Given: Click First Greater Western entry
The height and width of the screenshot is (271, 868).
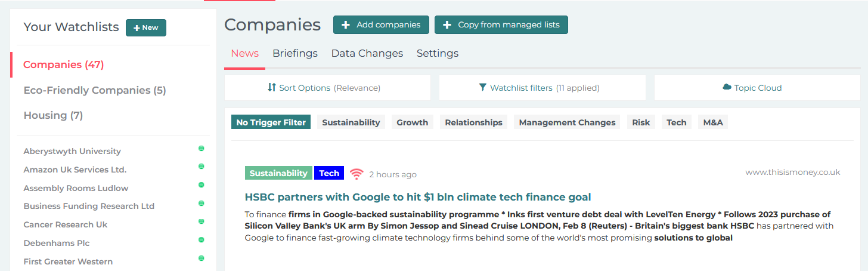Looking at the screenshot, I should coord(68,261).
